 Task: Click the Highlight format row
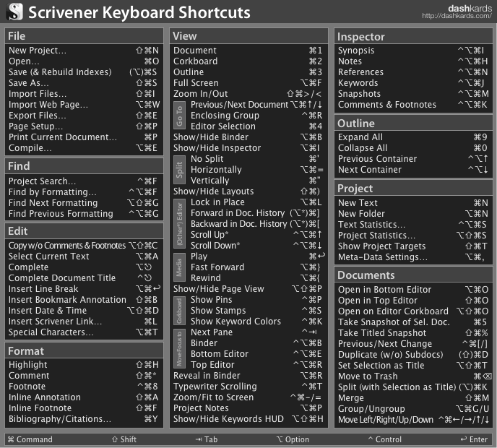(x=84, y=365)
